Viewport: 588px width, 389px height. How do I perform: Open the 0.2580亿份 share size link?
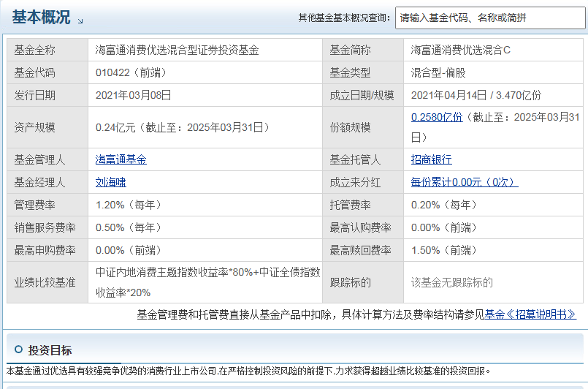[437, 117]
